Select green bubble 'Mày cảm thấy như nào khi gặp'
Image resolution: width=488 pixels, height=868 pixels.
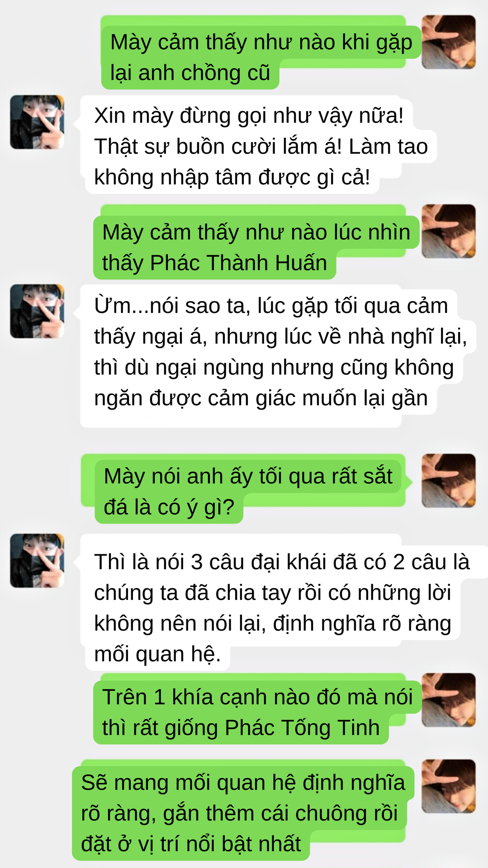click(260, 52)
